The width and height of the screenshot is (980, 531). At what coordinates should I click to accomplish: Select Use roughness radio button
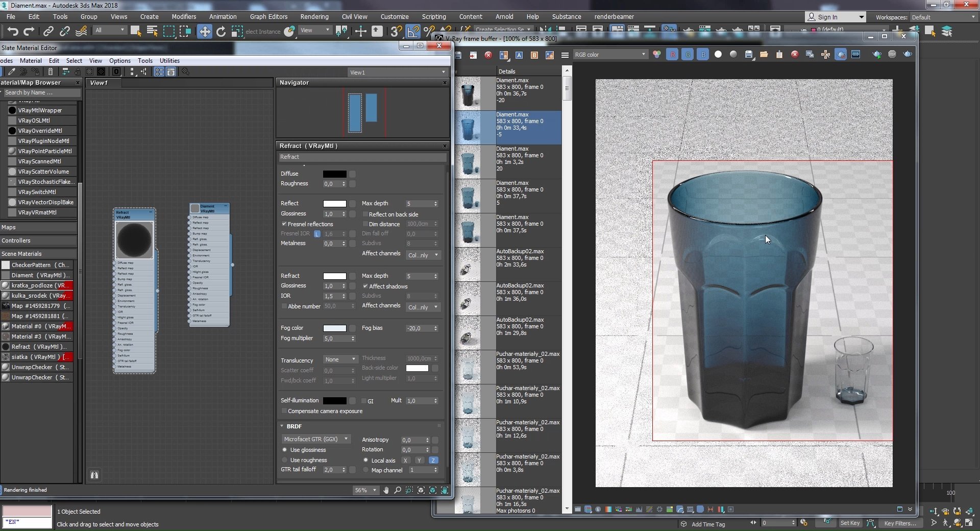[x=285, y=460]
